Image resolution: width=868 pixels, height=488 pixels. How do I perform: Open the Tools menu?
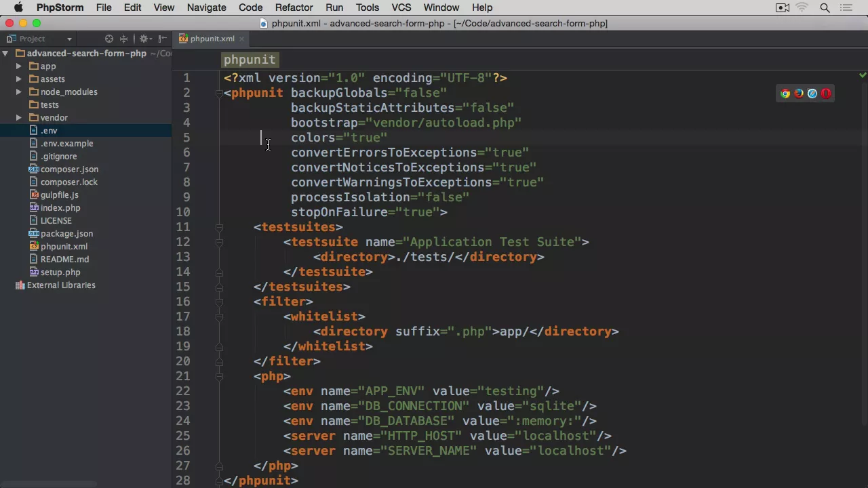pyautogui.click(x=367, y=7)
